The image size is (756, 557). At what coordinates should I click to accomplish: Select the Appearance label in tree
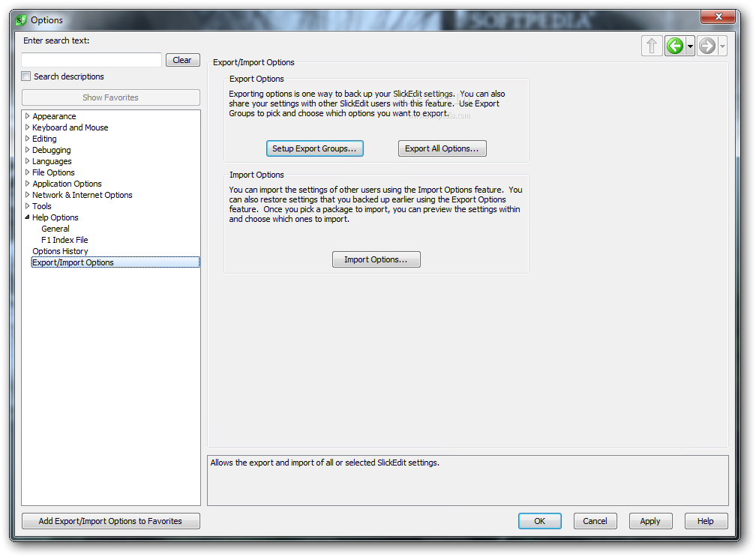54,116
